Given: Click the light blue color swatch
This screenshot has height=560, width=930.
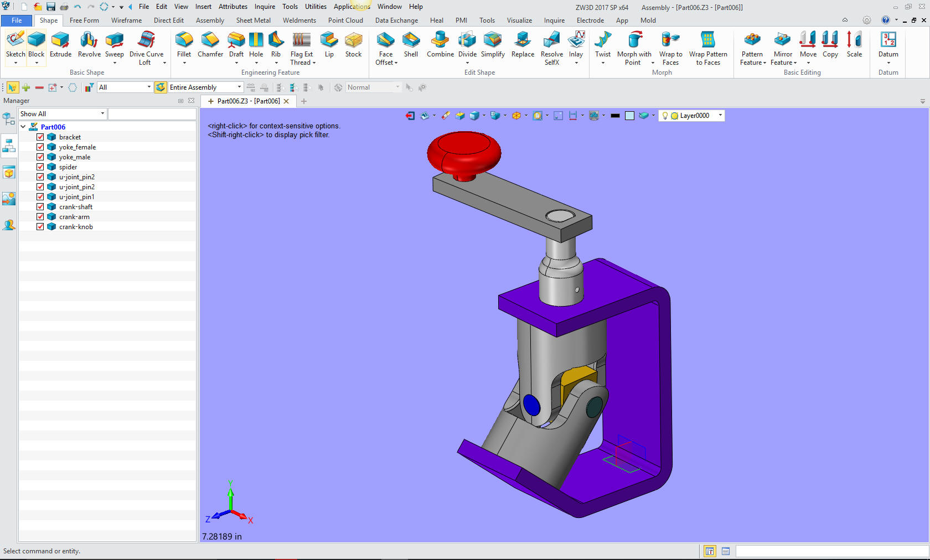Looking at the screenshot, I should click(629, 116).
